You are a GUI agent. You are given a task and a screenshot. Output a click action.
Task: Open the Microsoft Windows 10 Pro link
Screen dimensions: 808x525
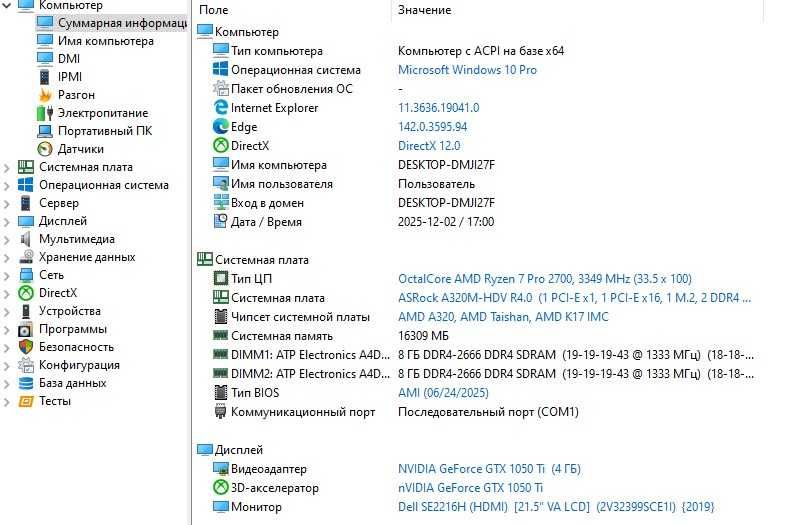pyautogui.click(x=467, y=70)
